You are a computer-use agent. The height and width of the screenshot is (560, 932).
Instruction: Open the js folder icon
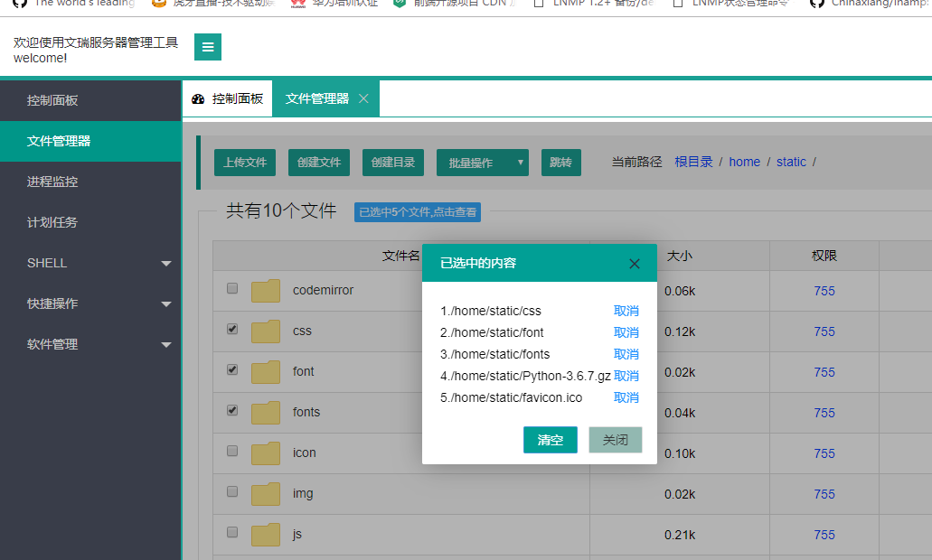click(x=265, y=533)
